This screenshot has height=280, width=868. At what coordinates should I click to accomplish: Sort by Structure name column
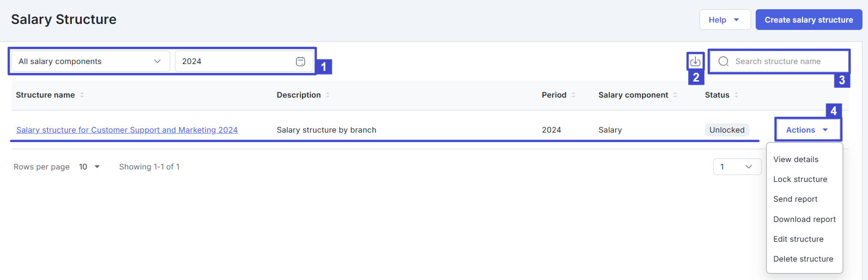[x=82, y=95]
